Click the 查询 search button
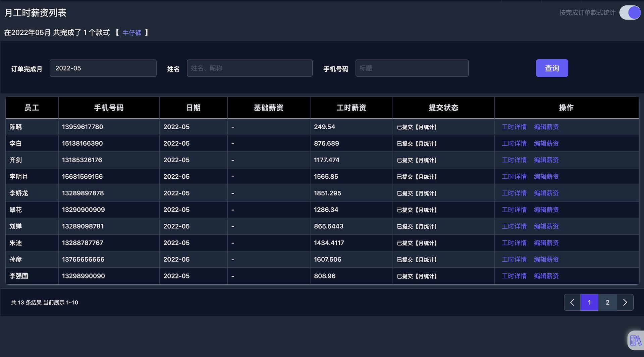 (x=552, y=68)
